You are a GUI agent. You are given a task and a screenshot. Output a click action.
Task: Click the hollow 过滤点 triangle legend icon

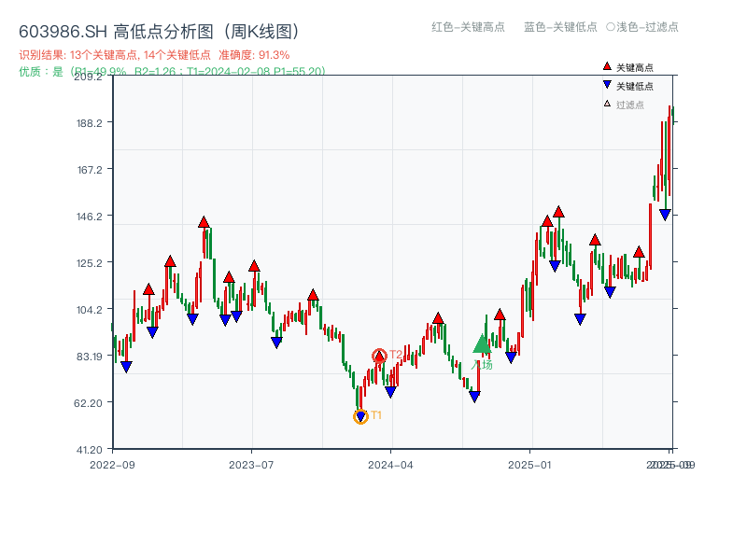[608, 103]
